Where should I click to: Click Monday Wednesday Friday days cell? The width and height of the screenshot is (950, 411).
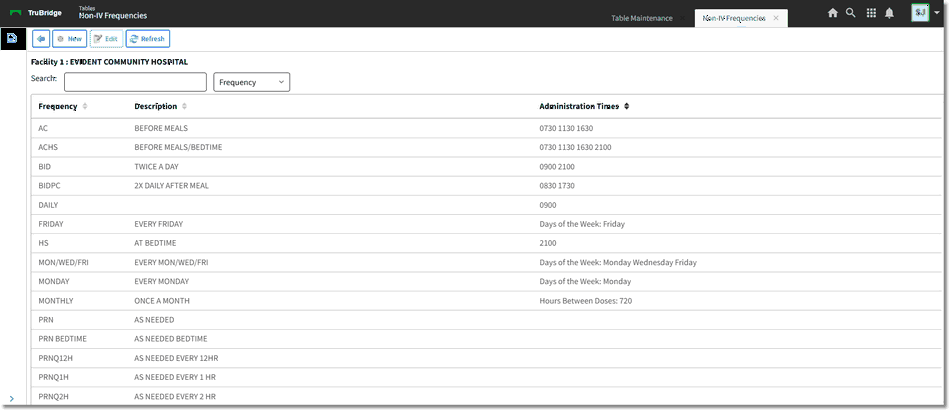coord(618,262)
